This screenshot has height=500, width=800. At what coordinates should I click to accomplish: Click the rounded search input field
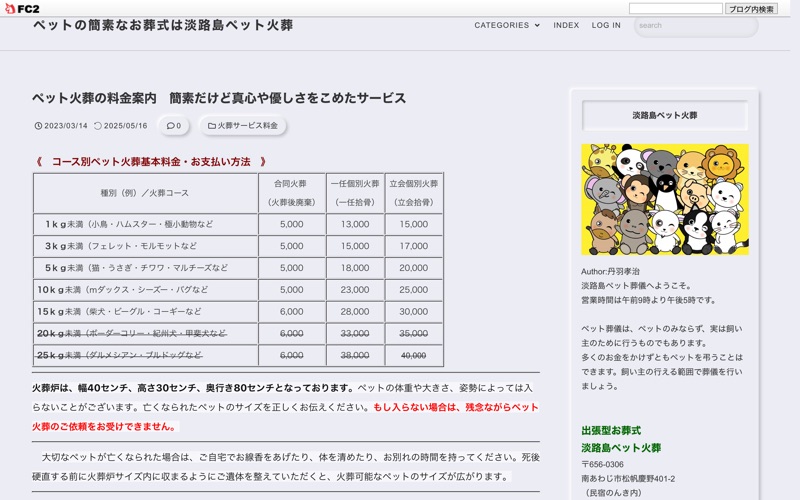[696, 26]
